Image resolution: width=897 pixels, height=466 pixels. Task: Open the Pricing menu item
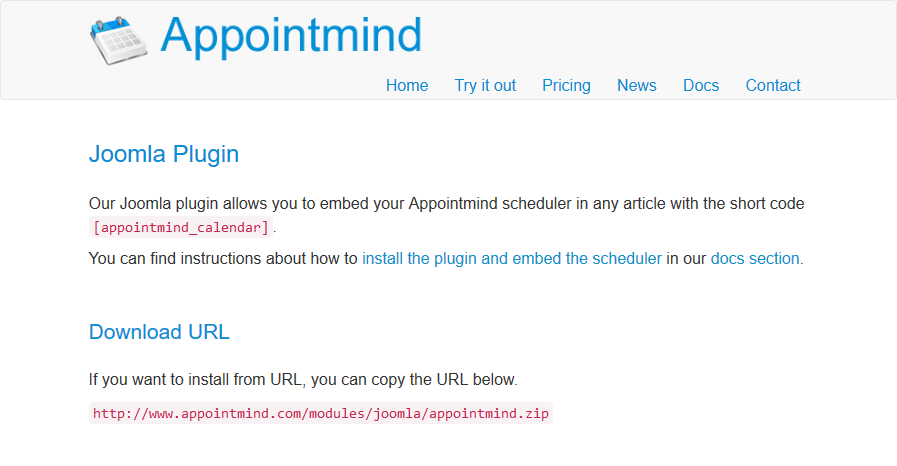(566, 85)
